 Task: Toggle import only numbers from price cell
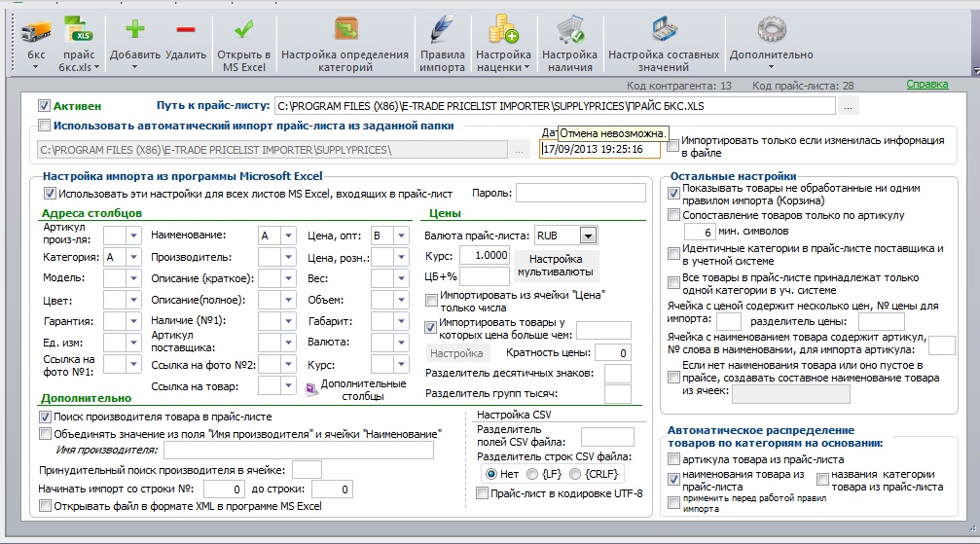point(431,301)
